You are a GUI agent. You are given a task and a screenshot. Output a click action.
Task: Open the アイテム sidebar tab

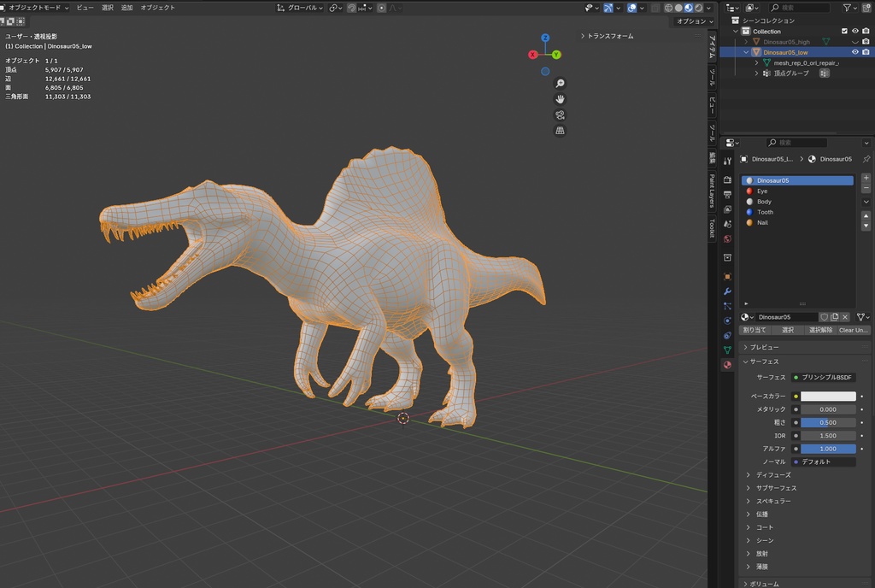[x=712, y=48]
